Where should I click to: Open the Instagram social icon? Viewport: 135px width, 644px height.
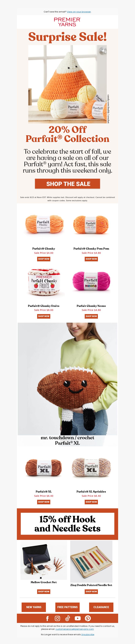[57, 618]
